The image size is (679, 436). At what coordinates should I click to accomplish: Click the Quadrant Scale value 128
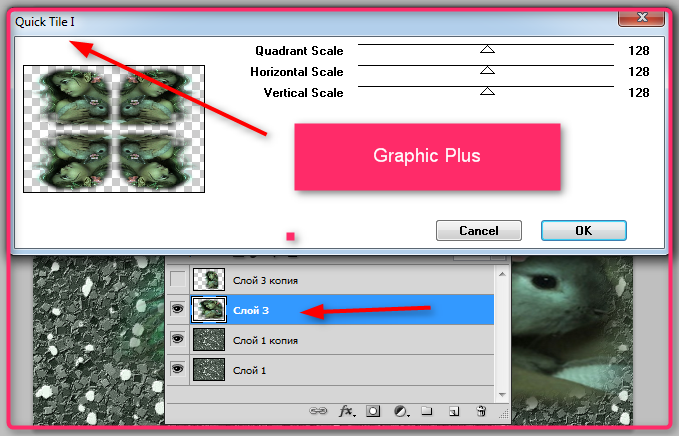(x=639, y=51)
